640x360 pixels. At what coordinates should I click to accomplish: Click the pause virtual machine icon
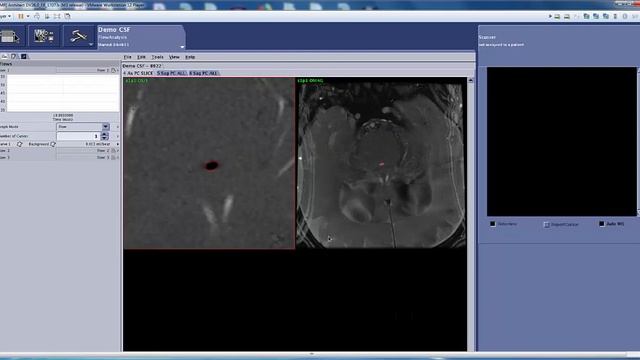pyautogui.click(x=20, y=16)
